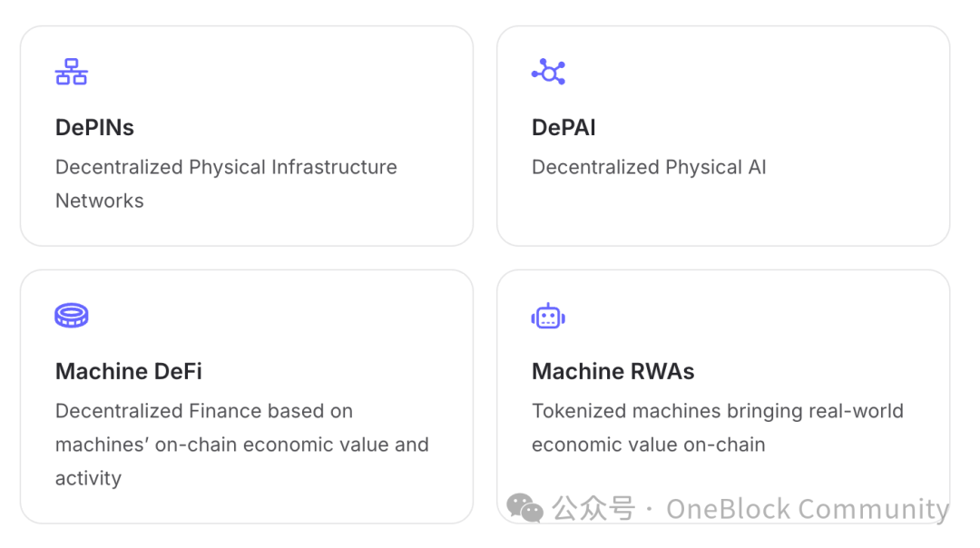The height and width of the screenshot is (548, 980).
Task: Click the 公众号 watermark label
Action: [593, 509]
